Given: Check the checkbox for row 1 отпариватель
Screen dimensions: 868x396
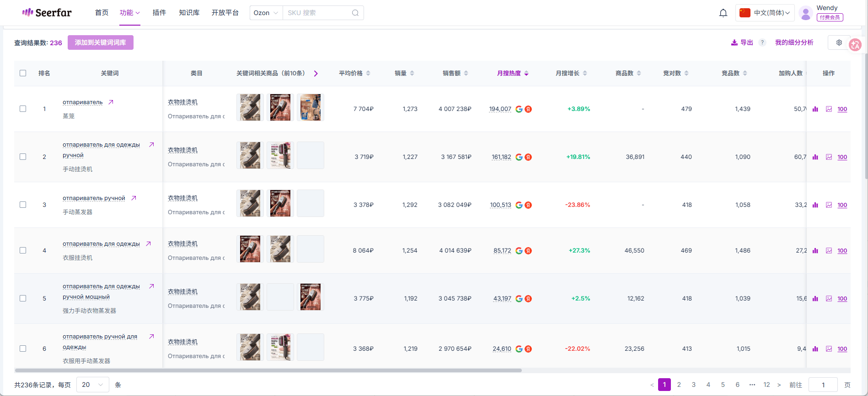Looking at the screenshot, I should pyautogui.click(x=23, y=109).
